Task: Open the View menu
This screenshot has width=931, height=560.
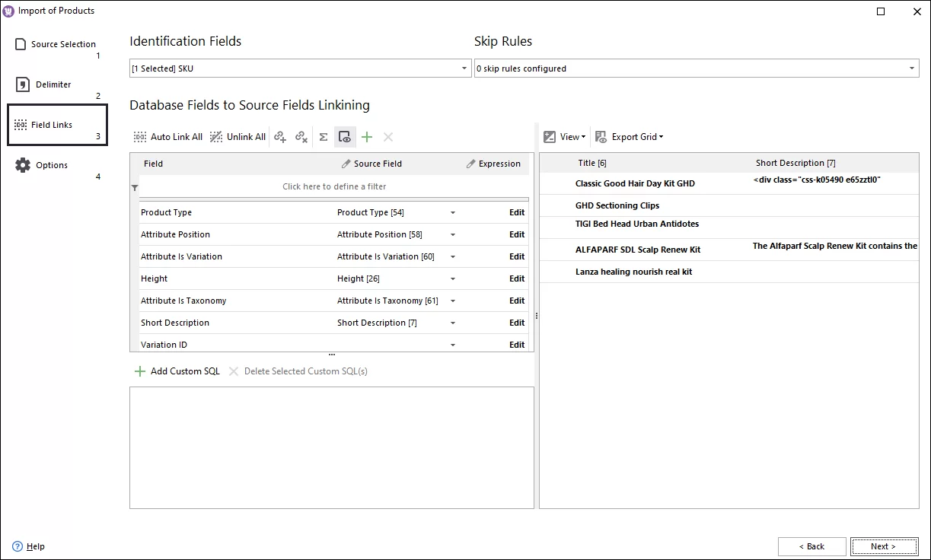Action: [564, 137]
